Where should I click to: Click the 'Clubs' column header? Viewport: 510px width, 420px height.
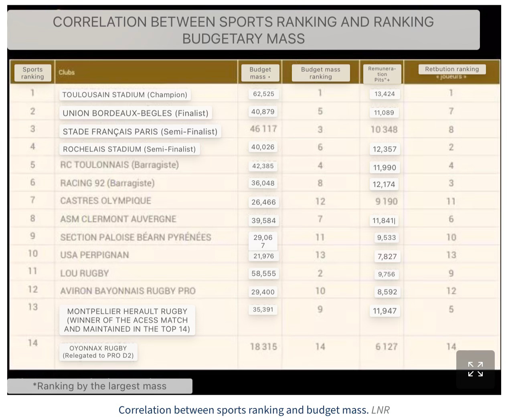coord(67,73)
